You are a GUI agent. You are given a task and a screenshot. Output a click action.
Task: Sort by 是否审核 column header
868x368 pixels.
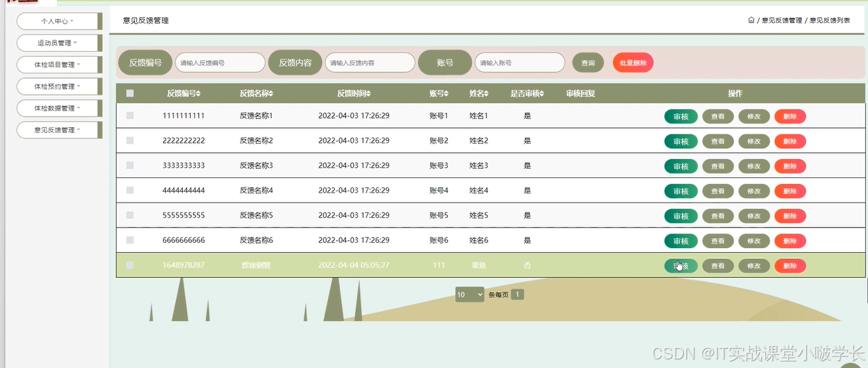click(527, 93)
